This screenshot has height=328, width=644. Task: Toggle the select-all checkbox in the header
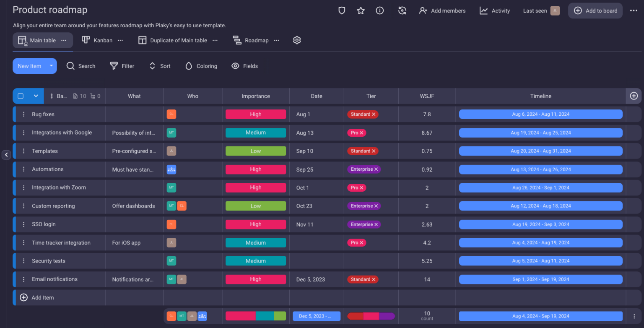21,96
